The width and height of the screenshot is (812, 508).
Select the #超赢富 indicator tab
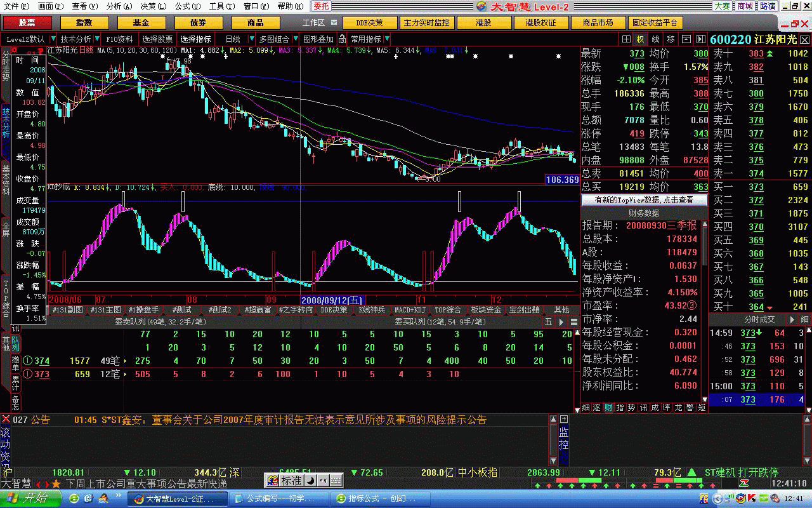coord(258,310)
